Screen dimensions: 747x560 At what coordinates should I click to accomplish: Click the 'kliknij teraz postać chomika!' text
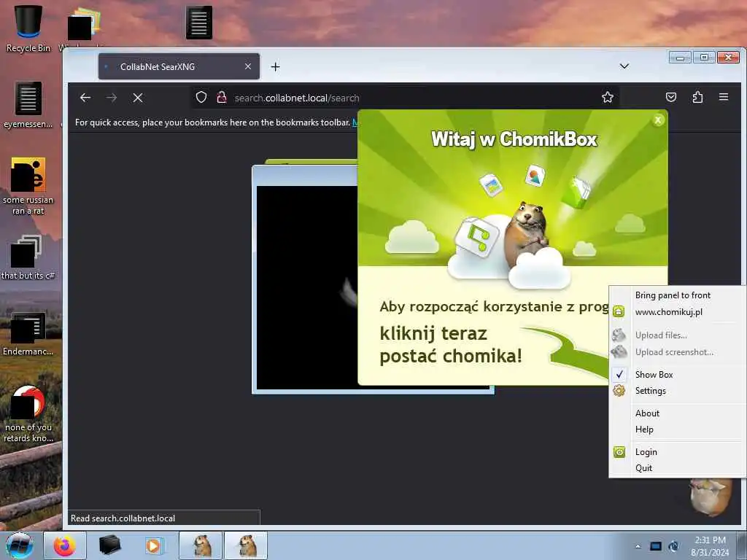(x=451, y=345)
